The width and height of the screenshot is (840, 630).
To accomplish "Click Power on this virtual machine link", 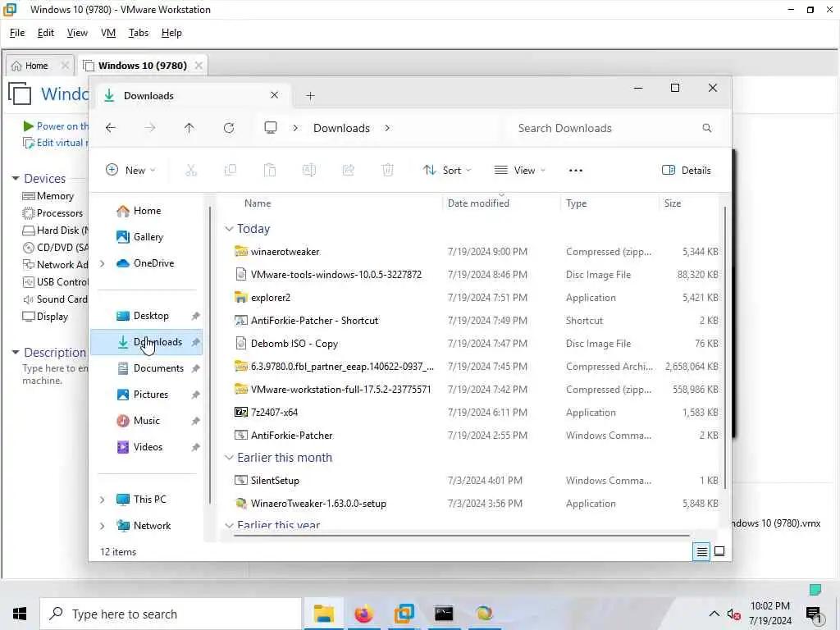I will pyautogui.click(x=57, y=126).
